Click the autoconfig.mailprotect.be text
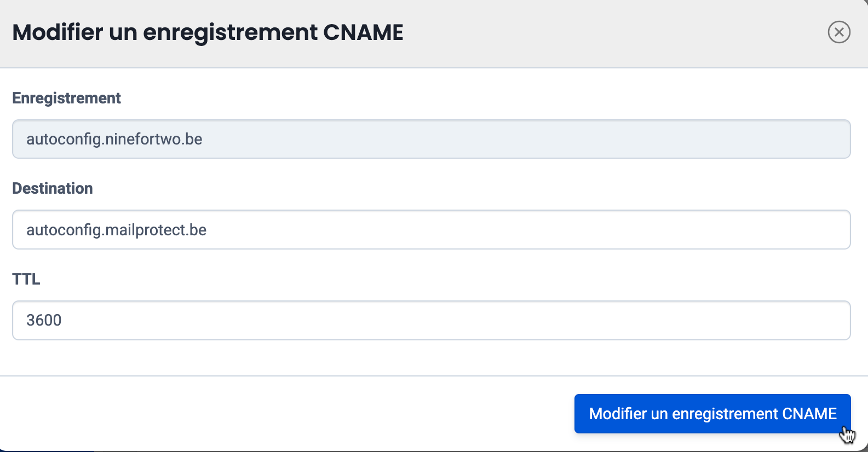Screen dimensions: 868x452 116,230
